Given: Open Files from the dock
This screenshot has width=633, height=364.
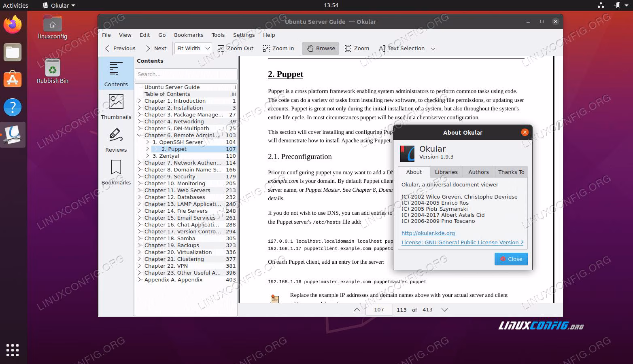Looking at the screenshot, I should point(13,52).
